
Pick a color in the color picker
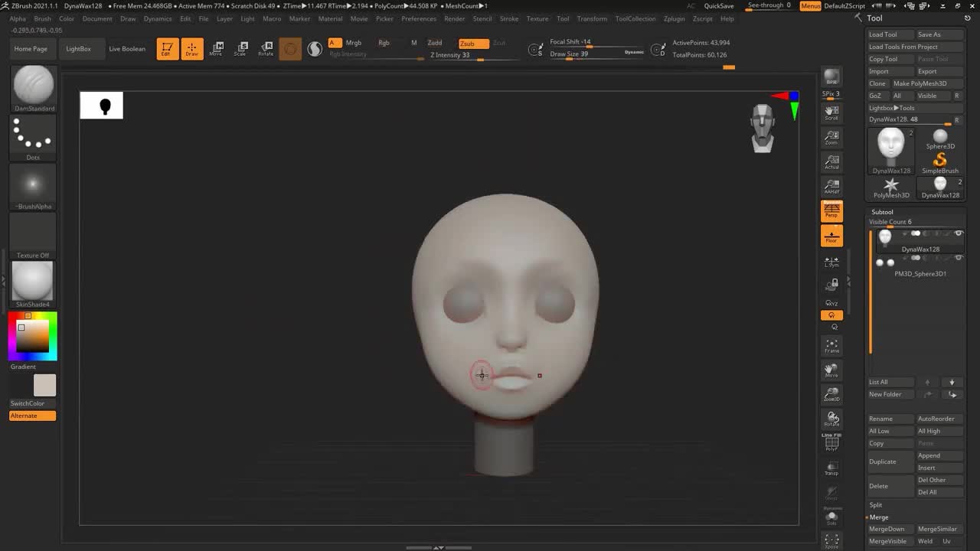pos(33,337)
